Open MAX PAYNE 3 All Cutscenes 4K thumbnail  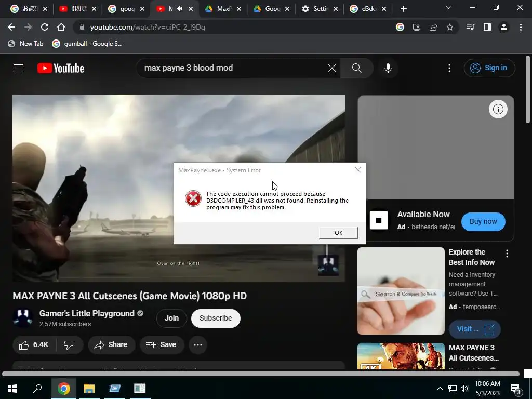(401, 356)
